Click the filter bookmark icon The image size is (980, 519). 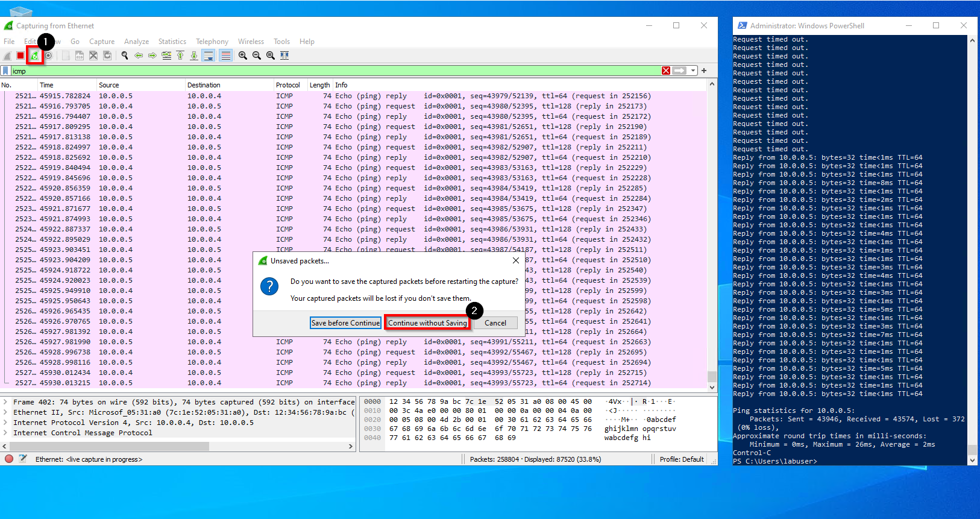click(x=5, y=71)
